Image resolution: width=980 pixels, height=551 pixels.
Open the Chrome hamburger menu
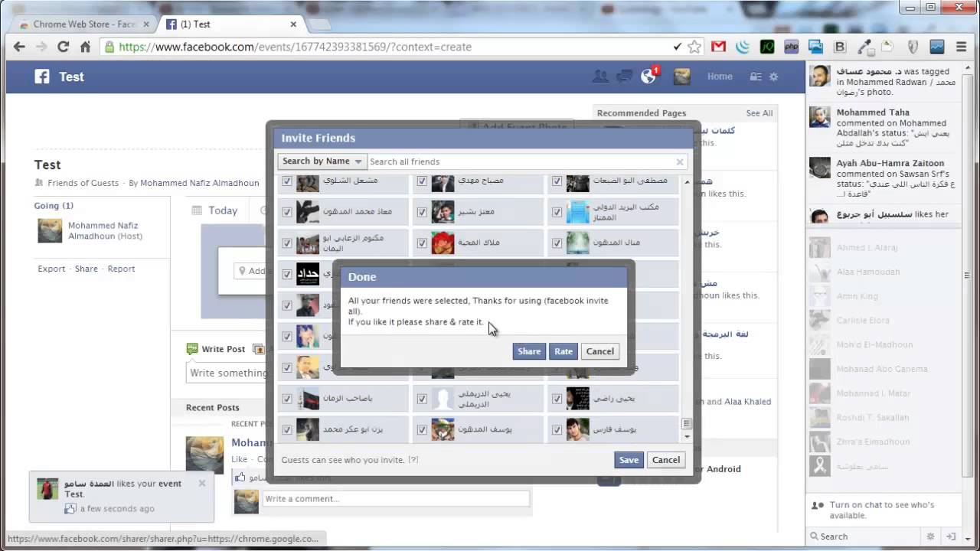click(962, 47)
